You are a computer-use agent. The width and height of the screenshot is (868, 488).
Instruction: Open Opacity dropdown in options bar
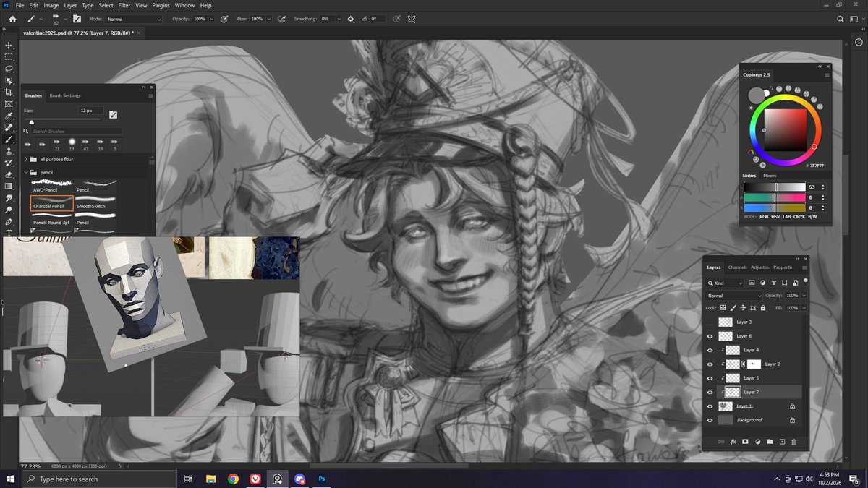(x=211, y=19)
